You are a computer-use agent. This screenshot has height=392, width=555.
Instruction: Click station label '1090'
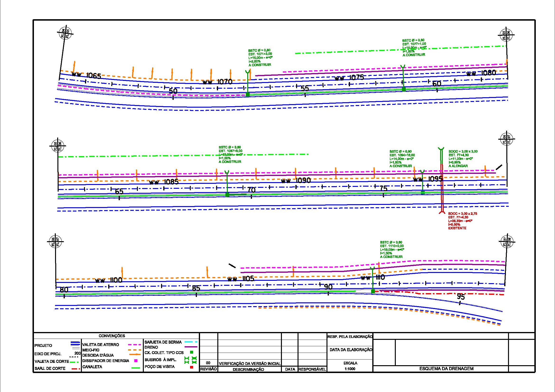(303, 180)
